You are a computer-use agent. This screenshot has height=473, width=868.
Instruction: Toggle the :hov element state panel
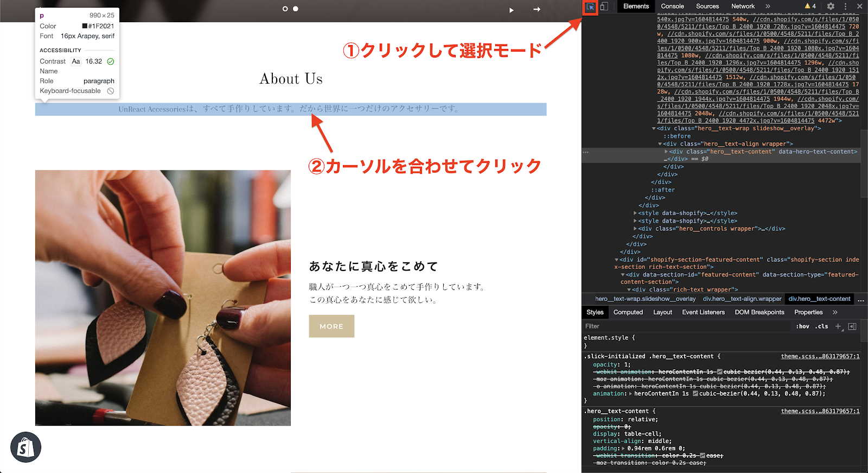802,326
